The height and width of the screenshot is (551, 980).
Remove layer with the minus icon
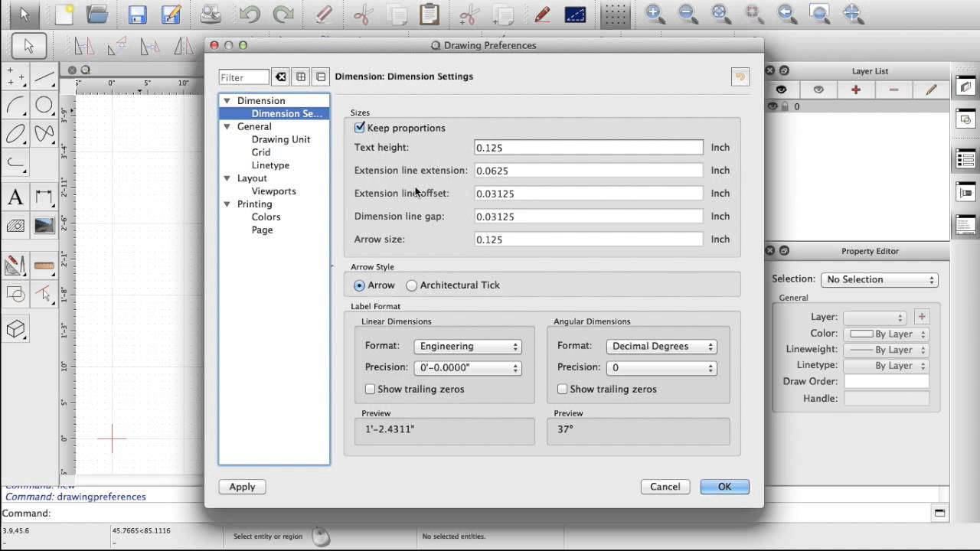(x=893, y=90)
